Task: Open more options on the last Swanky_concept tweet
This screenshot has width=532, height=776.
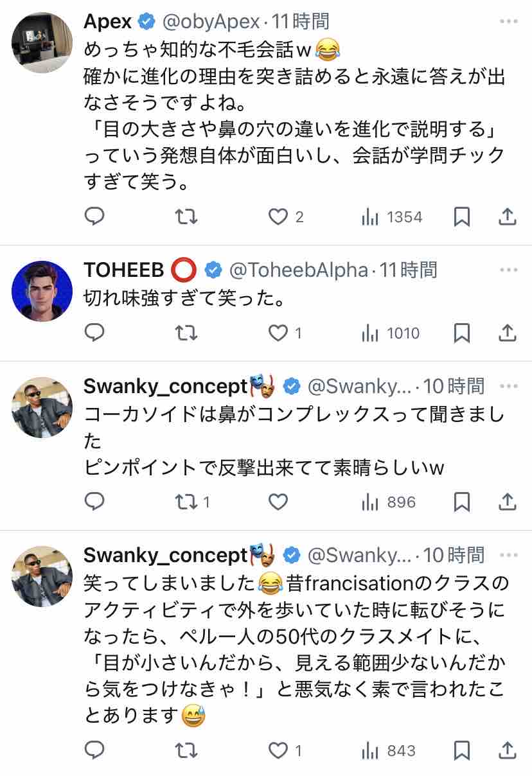Action: (x=508, y=554)
